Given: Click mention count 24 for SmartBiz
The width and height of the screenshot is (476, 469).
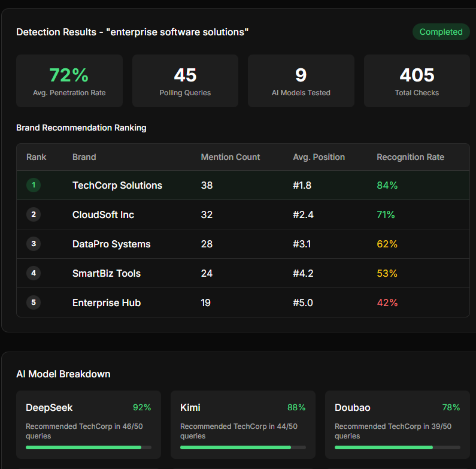Looking at the screenshot, I should 207,273.
